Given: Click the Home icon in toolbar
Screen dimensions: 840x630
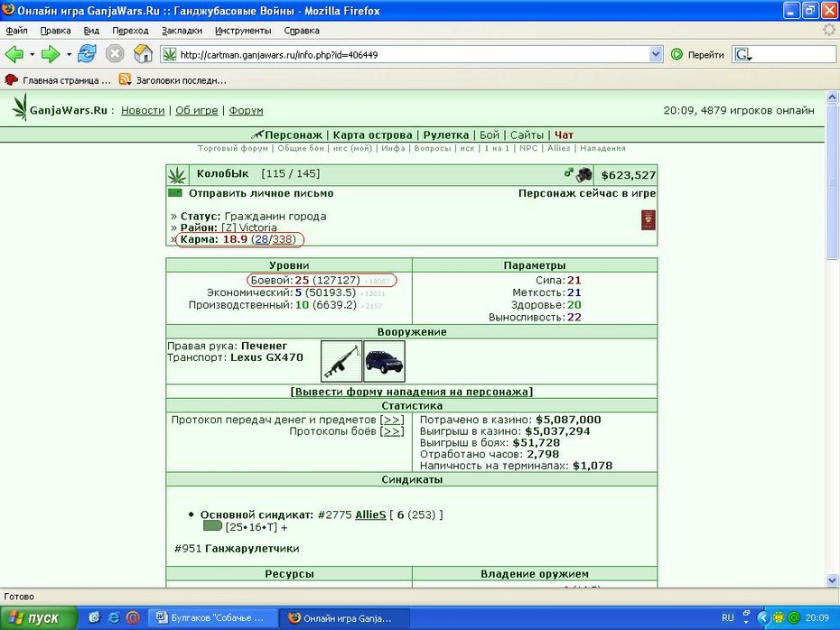Looking at the screenshot, I should click(143, 54).
